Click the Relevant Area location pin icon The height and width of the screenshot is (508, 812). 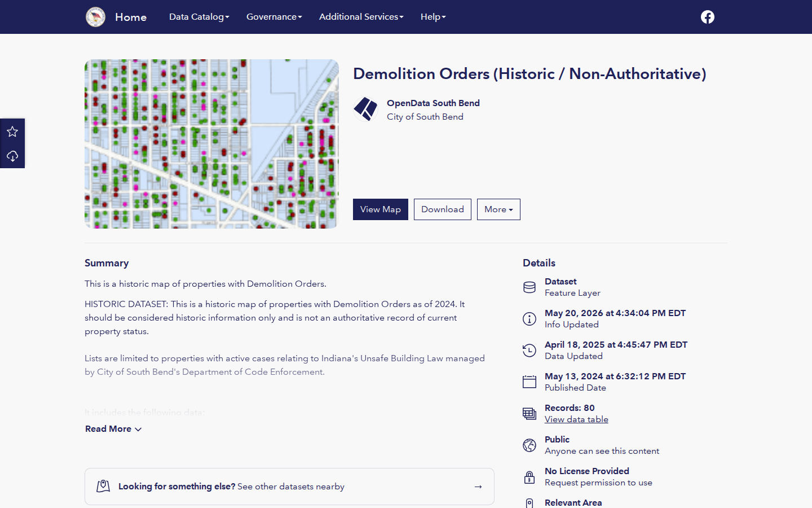click(x=529, y=503)
